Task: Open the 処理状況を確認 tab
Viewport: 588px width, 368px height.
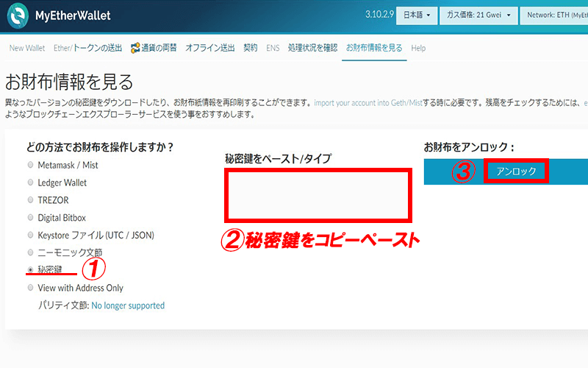Action: [313, 48]
